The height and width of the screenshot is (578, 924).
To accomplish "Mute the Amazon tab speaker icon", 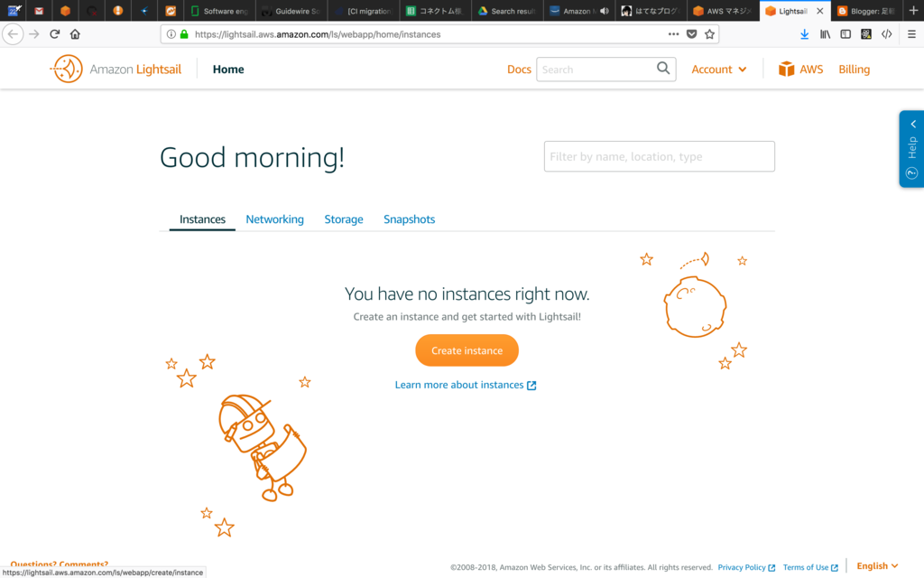I will (x=605, y=11).
